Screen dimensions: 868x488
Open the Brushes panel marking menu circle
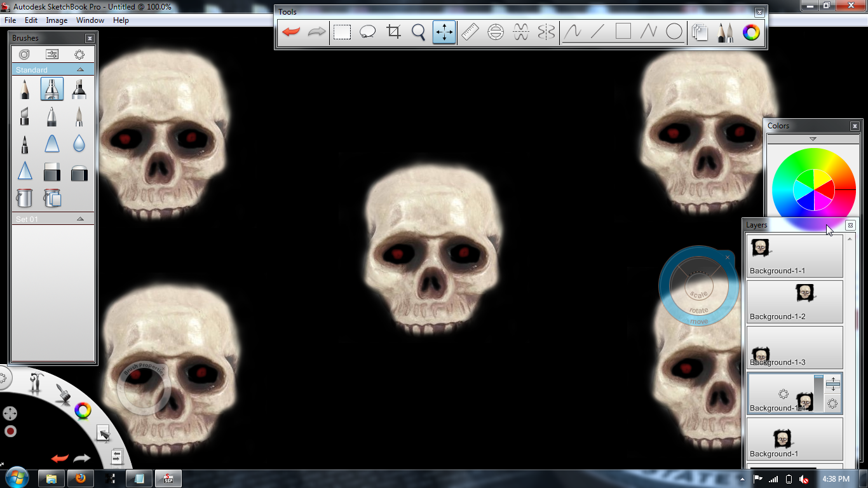coord(79,55)
